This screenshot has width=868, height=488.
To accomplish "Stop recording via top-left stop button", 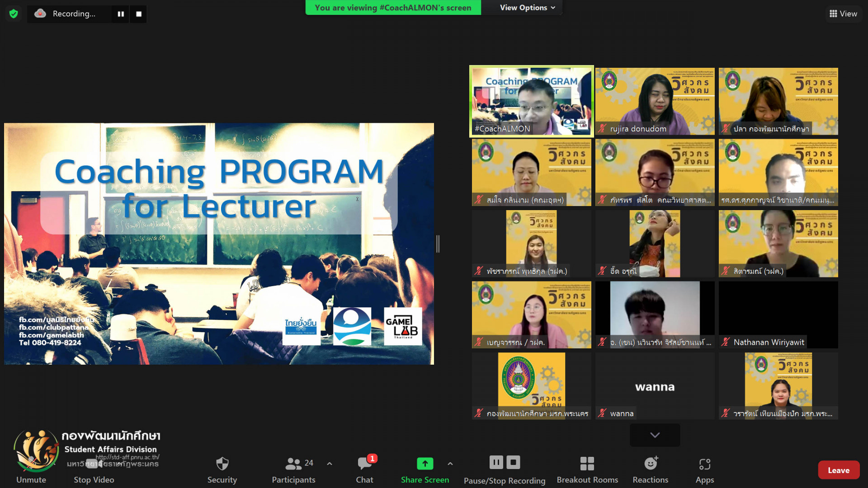I will pyautogui.click(x=139, y=14).
